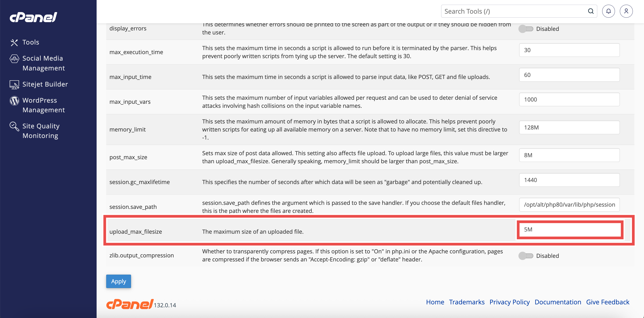Image resolution: width=644 pixels, height=318 pixels.
Task: Click the Social Media Management icon
Action: coord(14,59)
